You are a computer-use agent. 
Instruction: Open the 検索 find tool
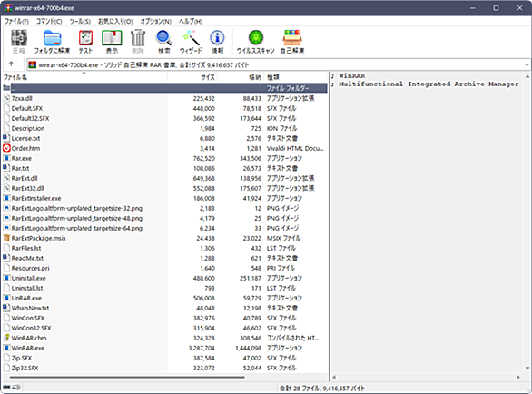[x=164, y=38]
